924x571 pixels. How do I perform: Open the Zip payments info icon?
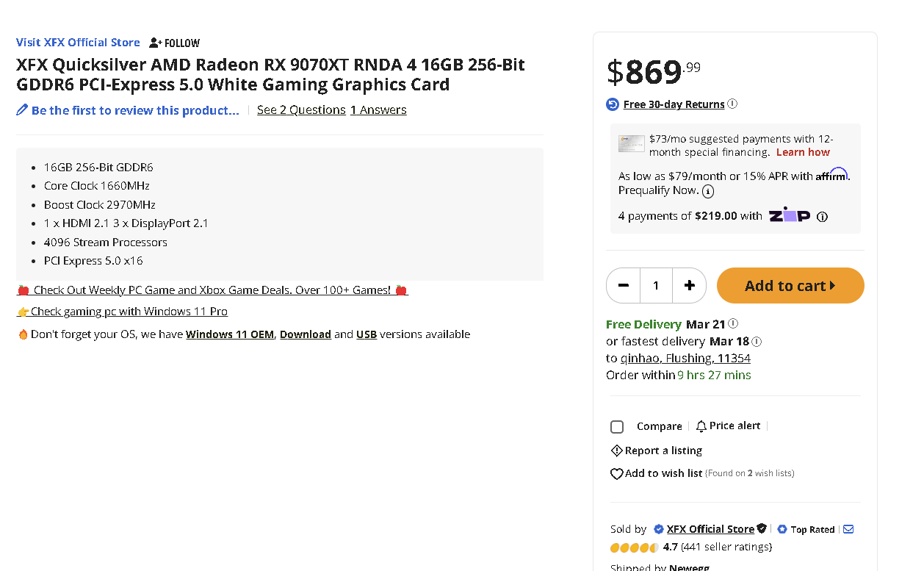(823, 217)
